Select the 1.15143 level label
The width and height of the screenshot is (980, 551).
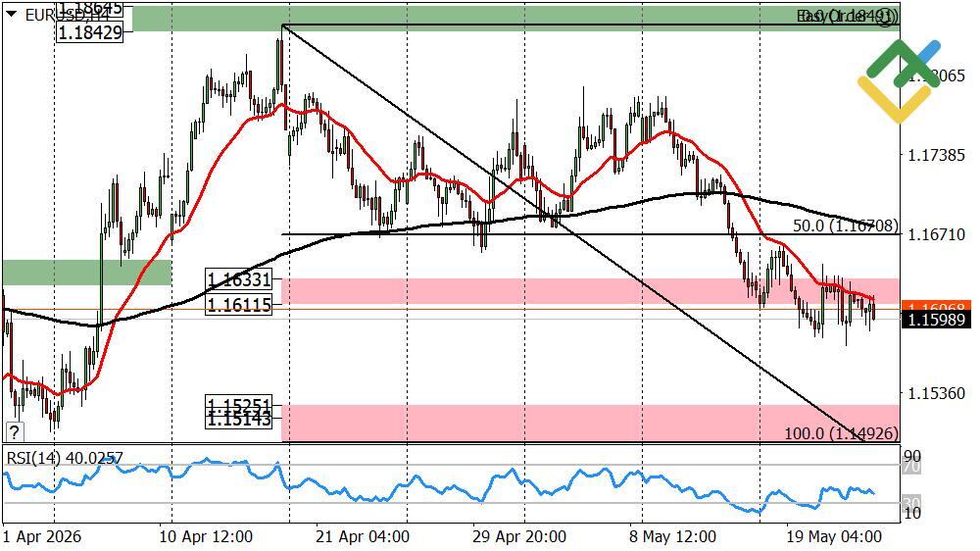(239, 420)
